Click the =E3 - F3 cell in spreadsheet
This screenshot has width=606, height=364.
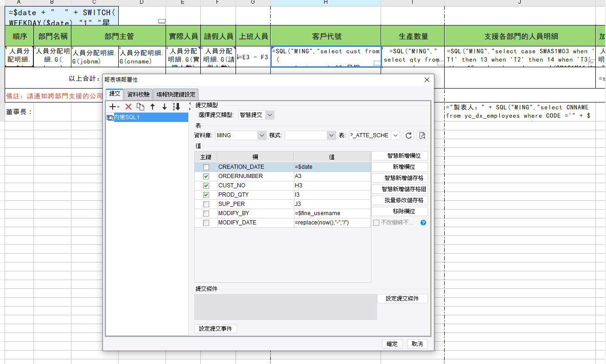253,57
